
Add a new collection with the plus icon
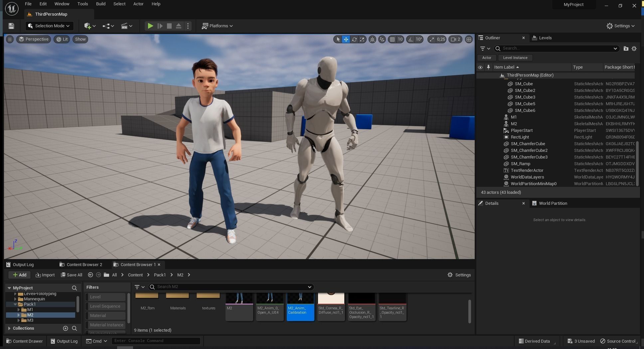(66, 328)
